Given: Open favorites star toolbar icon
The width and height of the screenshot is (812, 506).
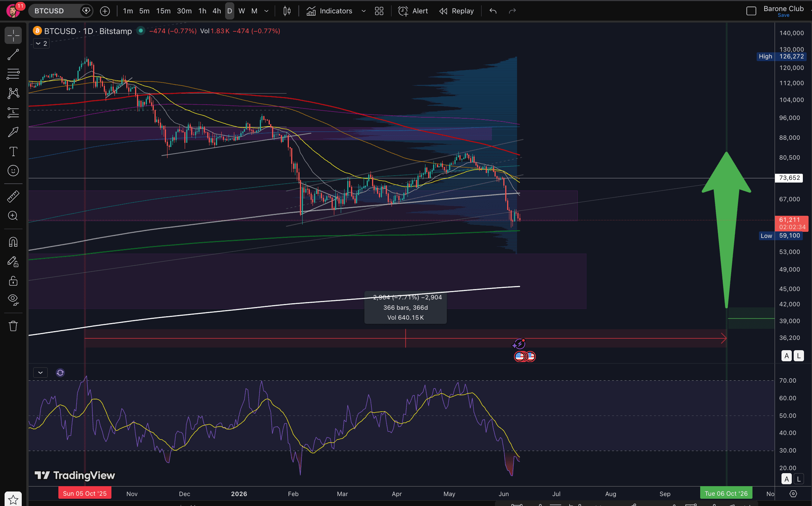Looking at the screenshot, I should click(13, 500).
